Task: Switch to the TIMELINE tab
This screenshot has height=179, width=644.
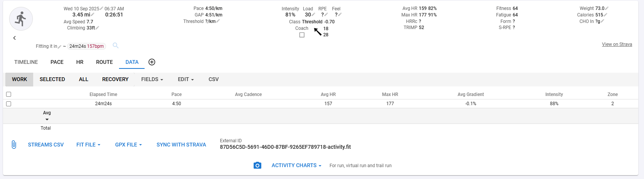Action: 26,62
